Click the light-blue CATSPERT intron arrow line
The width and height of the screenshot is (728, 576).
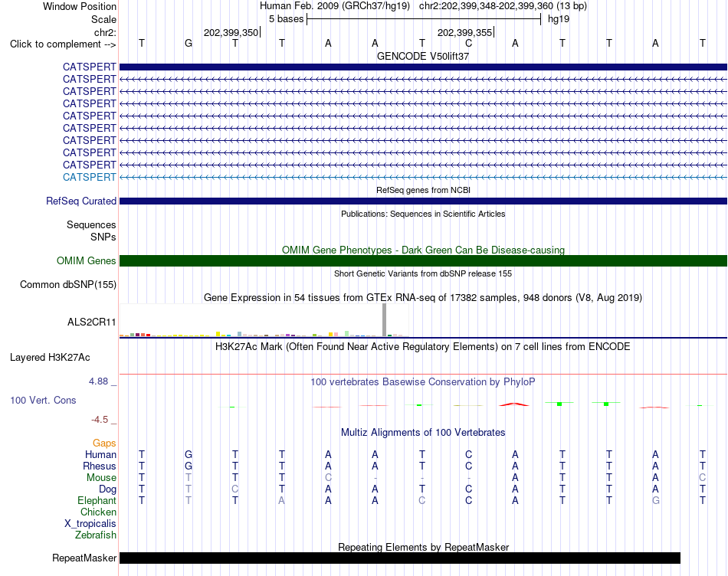tap(423, 177)
